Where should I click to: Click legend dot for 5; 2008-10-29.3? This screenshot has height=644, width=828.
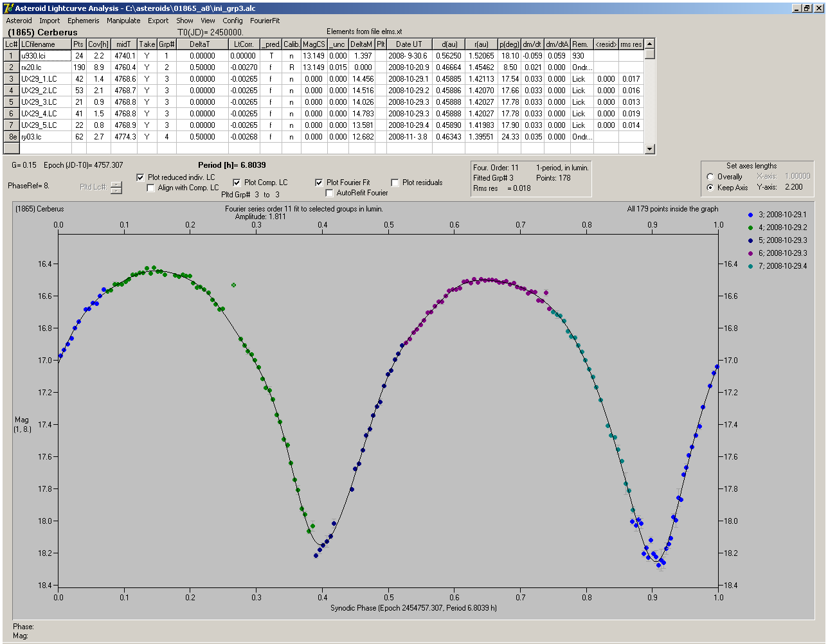click(751, 240)
